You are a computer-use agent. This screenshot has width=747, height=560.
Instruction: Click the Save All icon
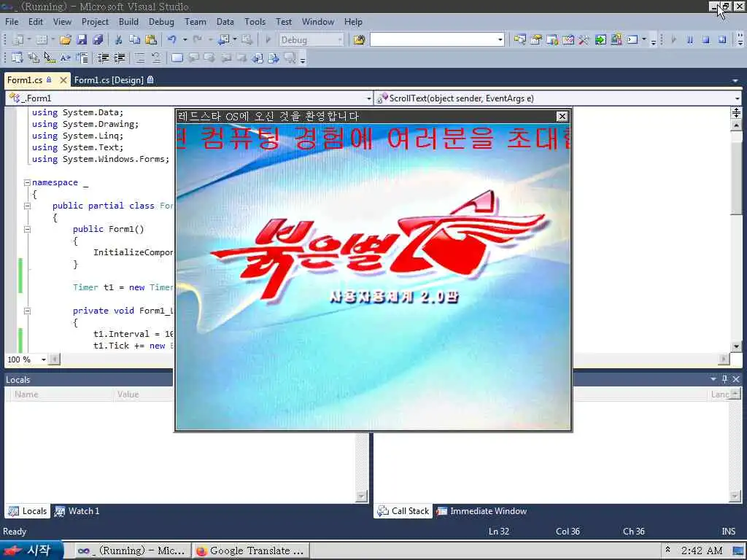coord(98,40)
